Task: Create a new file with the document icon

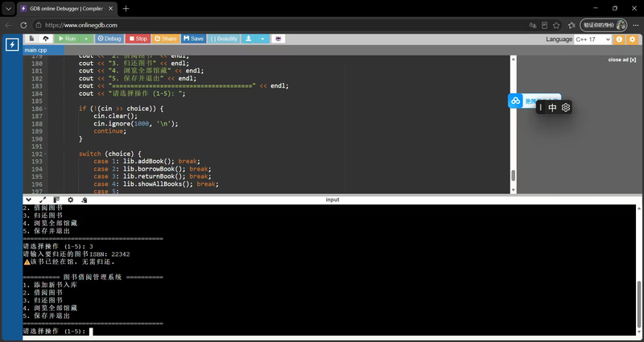Action: 31,39
